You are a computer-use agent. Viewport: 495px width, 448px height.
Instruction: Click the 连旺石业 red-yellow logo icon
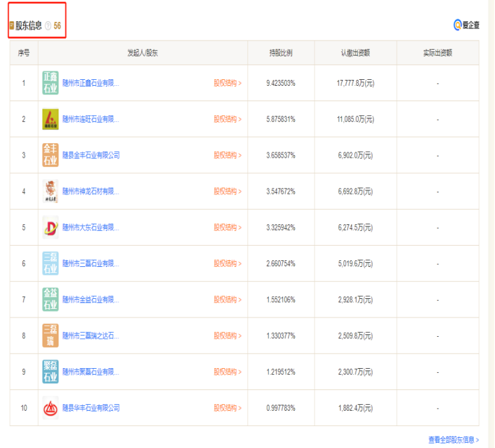pos(51,119)
